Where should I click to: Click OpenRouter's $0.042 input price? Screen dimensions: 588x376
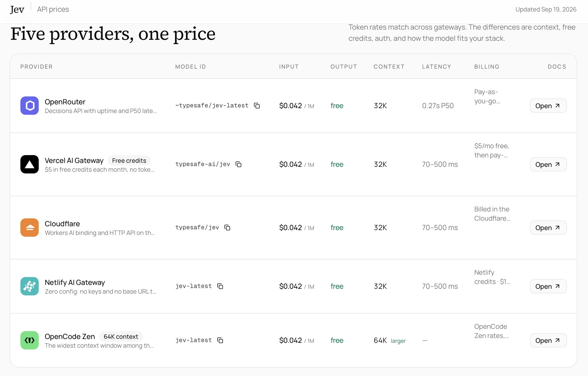tap(290, 106)
